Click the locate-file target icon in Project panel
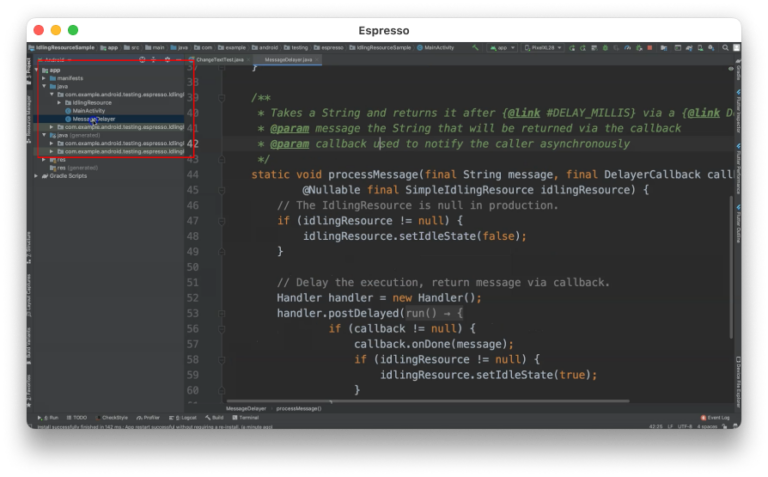 tap(142, 60)
